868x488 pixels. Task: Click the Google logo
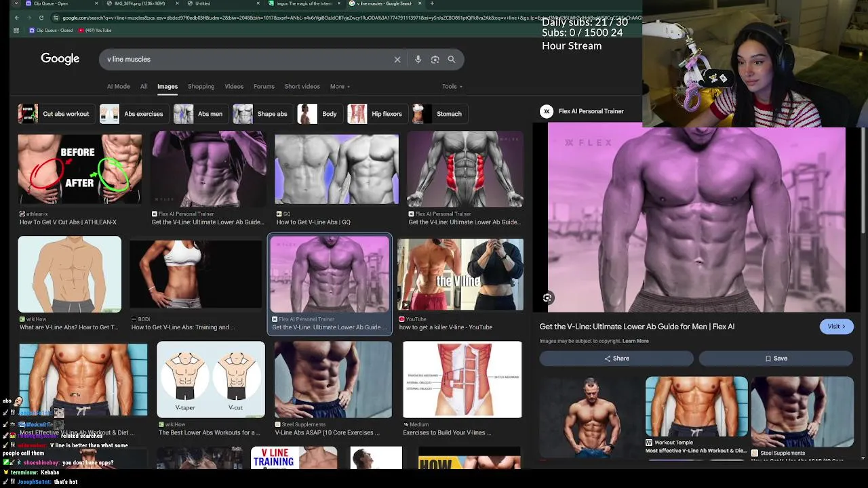60,59
